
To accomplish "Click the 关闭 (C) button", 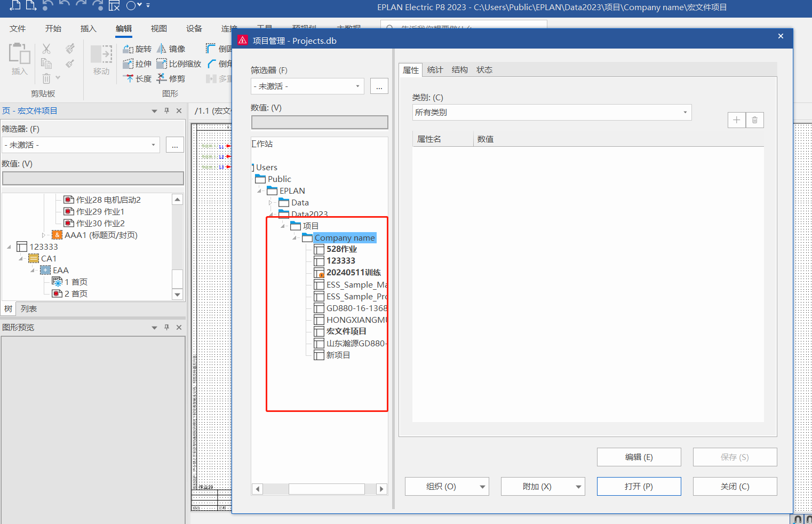I will point(735,487).
